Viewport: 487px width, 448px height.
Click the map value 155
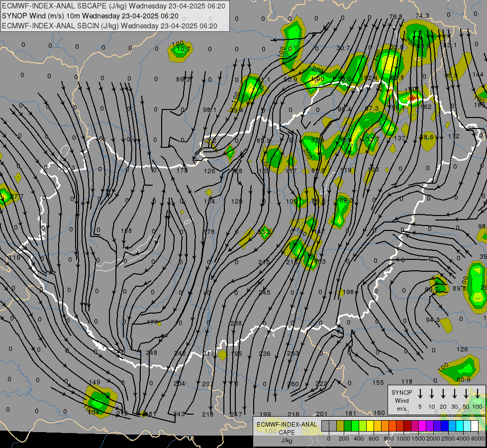[x=378, y=383]
